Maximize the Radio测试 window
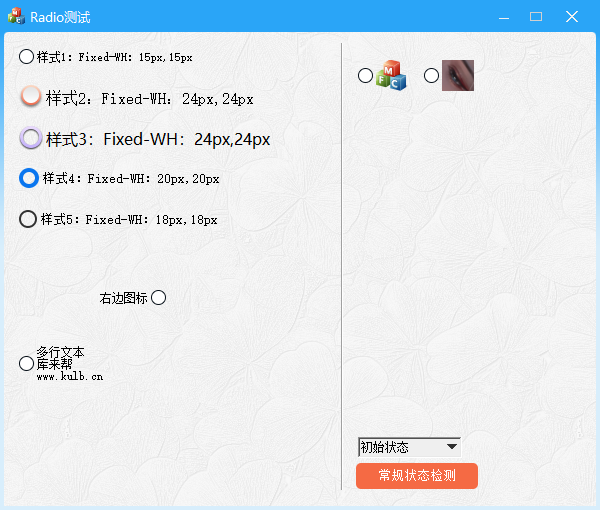The width and height of the screenshot is (600, 510). [536, 16]
